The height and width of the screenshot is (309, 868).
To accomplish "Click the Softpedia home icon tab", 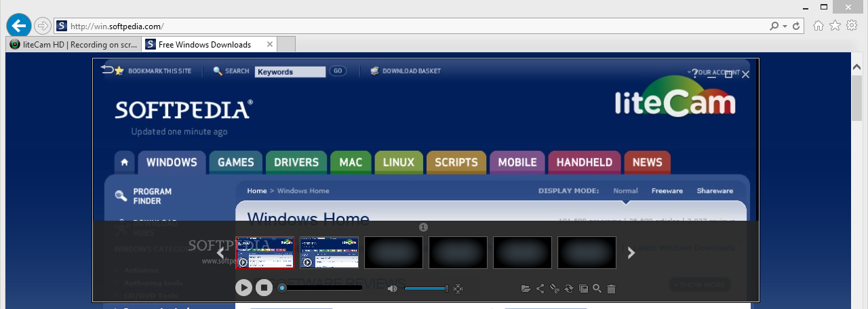I will 124,162.
